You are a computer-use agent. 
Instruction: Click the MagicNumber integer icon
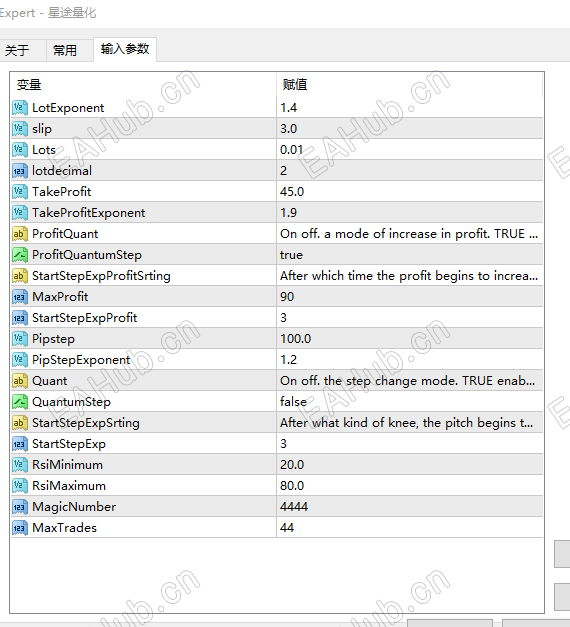click(x=20, y=507)
